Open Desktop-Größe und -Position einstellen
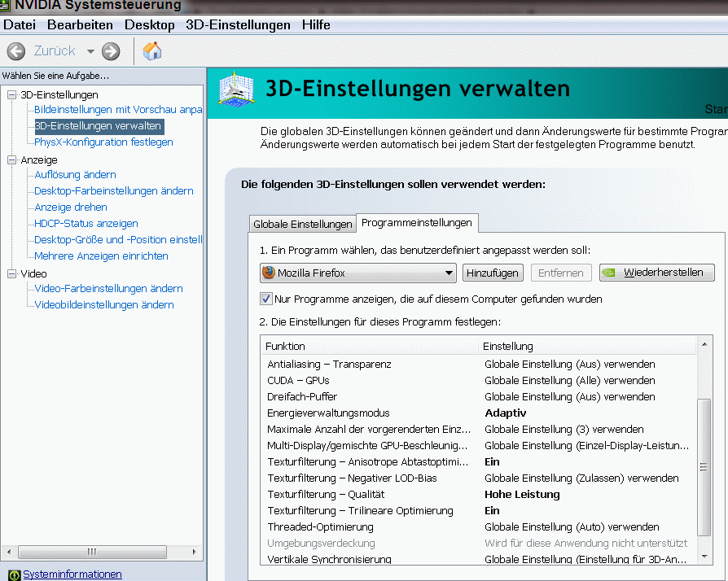Screen dimensions: 728x581 tap(118, 239)
